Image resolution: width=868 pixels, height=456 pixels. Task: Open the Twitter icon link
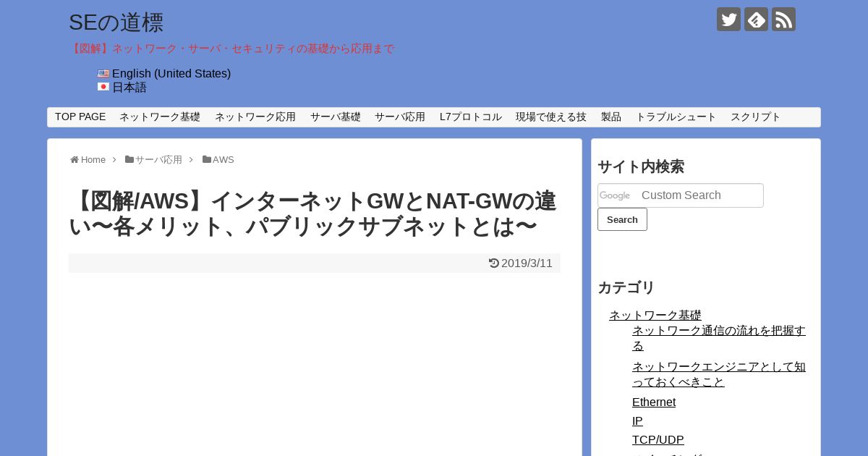click(728, 20)
